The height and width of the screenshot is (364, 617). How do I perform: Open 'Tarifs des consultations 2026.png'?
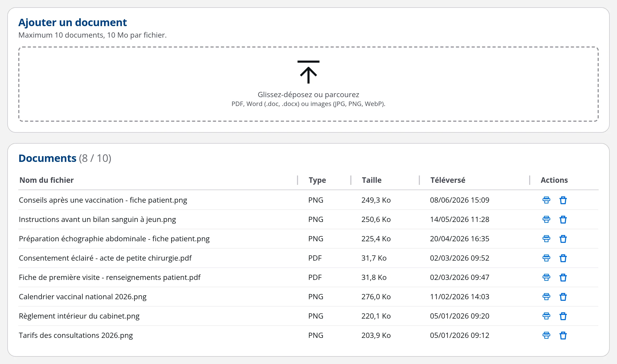76,335
